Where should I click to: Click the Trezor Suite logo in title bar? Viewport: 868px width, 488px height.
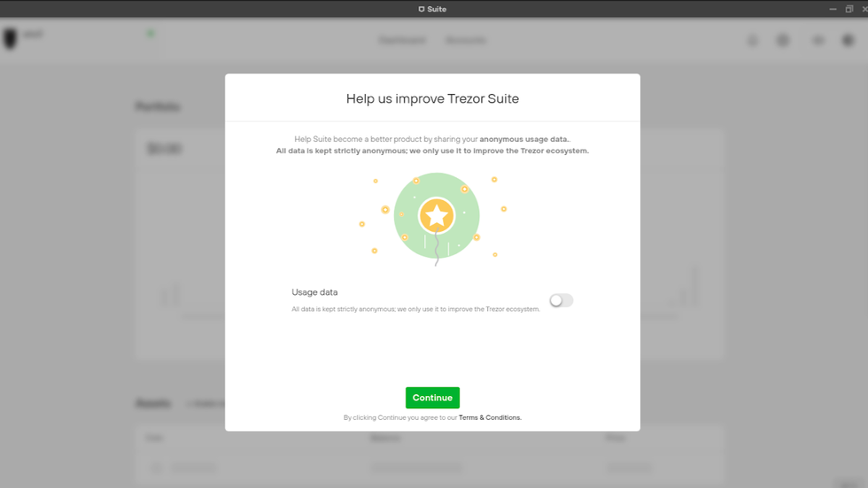pyautogui.click(x=422, y=9)
